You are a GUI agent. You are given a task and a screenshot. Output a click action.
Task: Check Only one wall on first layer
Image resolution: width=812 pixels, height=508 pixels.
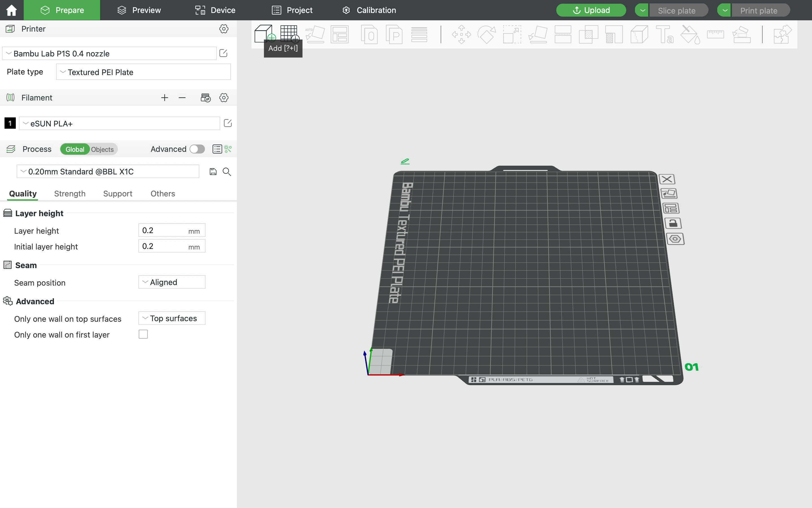click(x=143, y=334)
